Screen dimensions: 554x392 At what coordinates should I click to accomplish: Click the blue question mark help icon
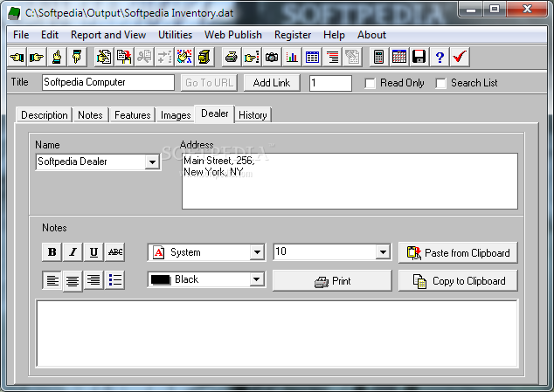click(x=440, y=57)
